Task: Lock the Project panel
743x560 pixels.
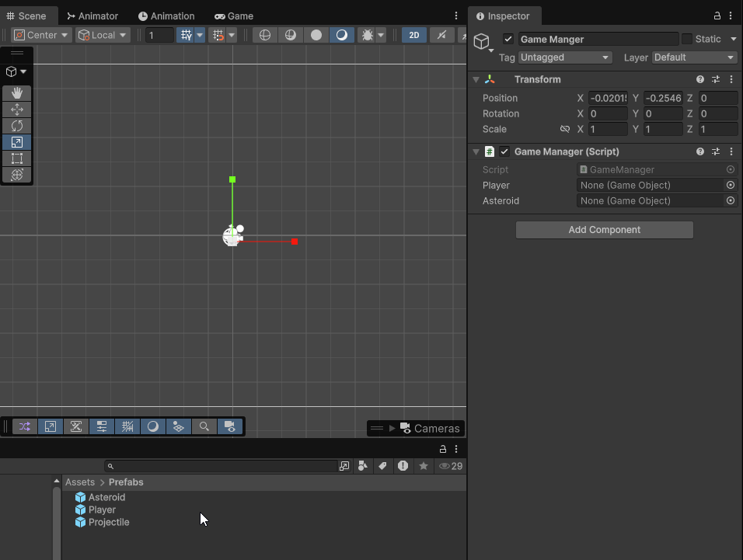Action: (x=442, y=449)
